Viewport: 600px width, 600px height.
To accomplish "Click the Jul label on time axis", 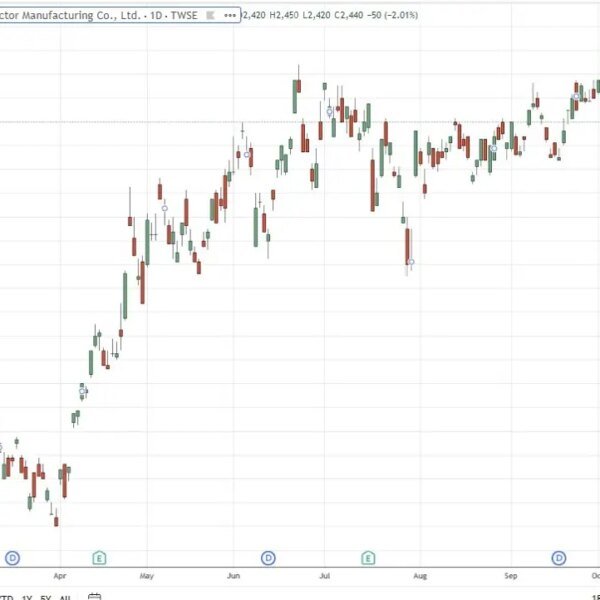I will coord(324,576).
